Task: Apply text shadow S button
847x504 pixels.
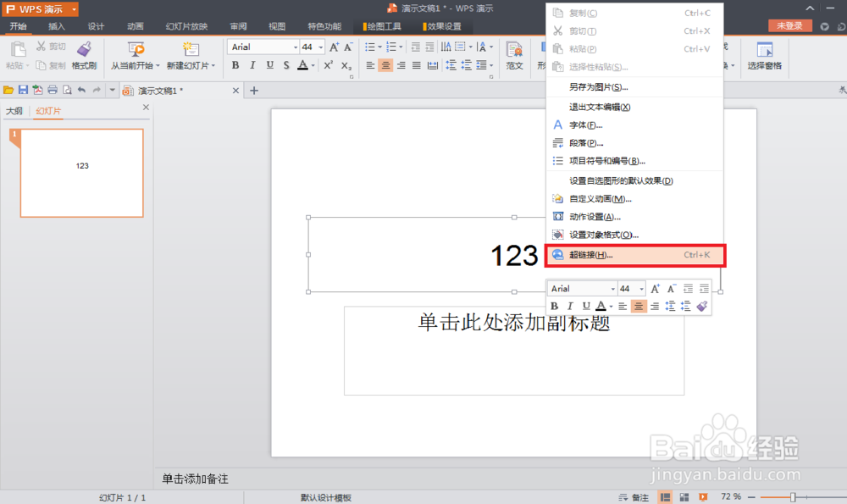Action: [x=286, y=65]
